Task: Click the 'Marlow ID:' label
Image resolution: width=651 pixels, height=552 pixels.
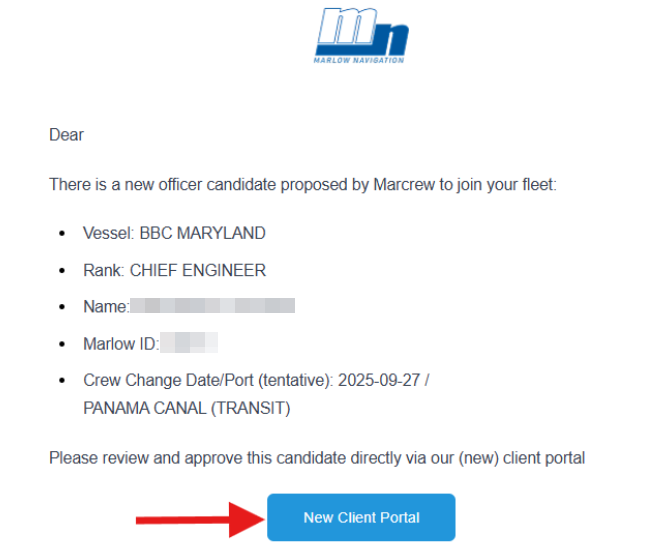Action: pos(121,344)
